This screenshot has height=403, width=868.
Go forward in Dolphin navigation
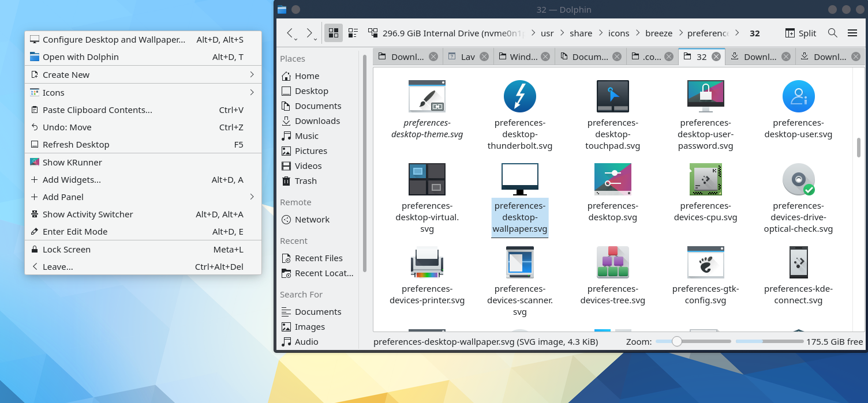tap(312, 33)
